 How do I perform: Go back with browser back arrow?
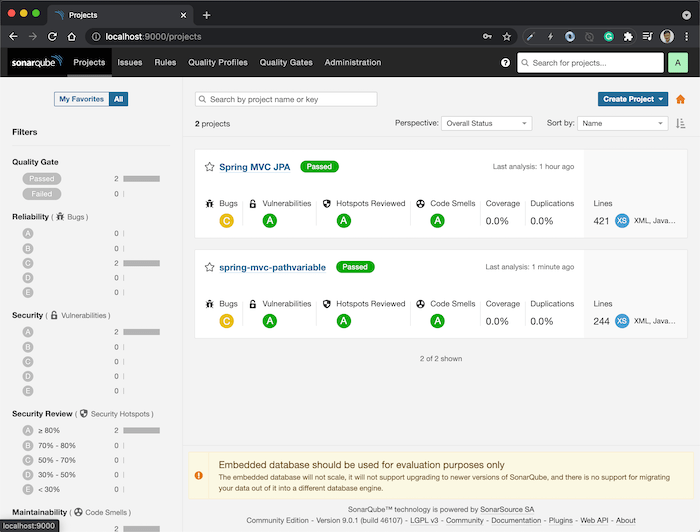pos(13,37)
